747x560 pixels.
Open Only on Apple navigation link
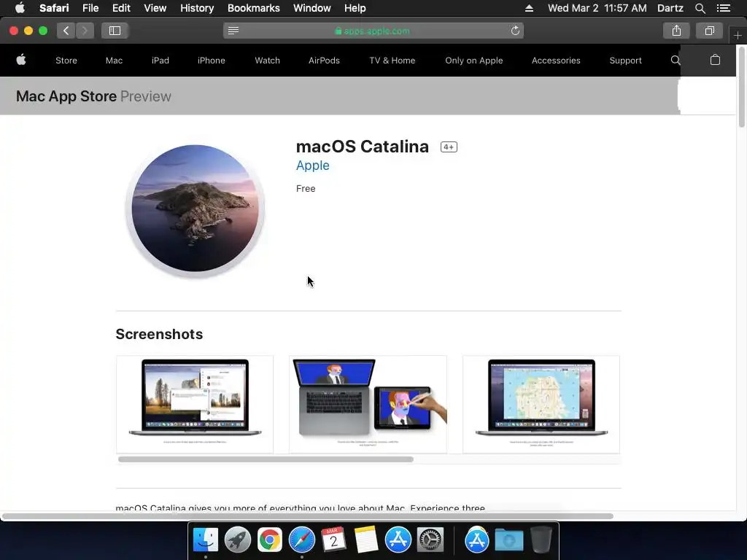click(x=473, y=61)
